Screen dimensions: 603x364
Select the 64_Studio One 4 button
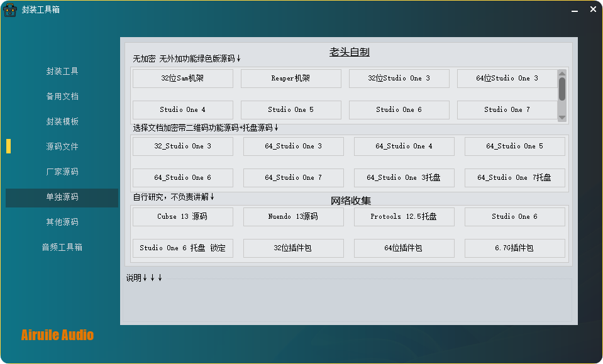[404, 146]
